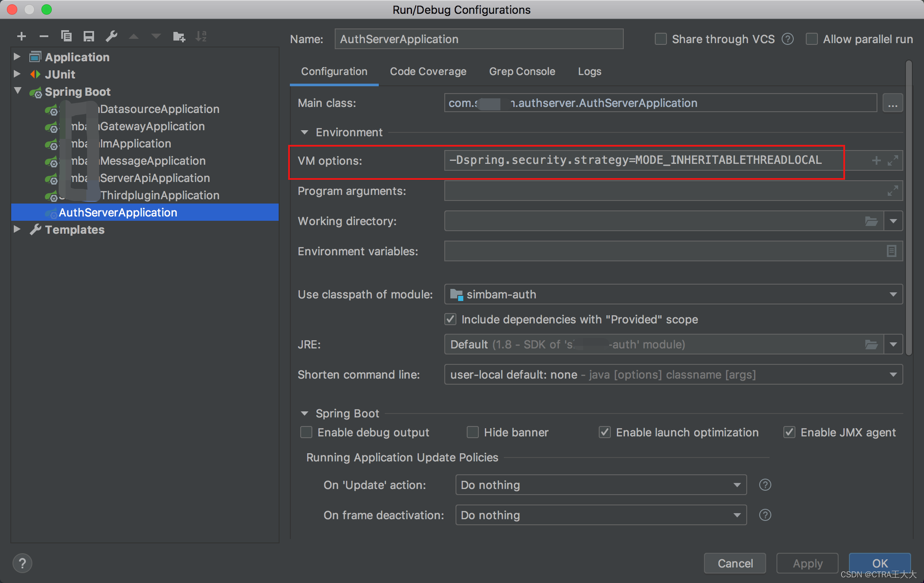Open working directory macro dropdown arrow
924x583 pixels.
[x=893, y=221]
